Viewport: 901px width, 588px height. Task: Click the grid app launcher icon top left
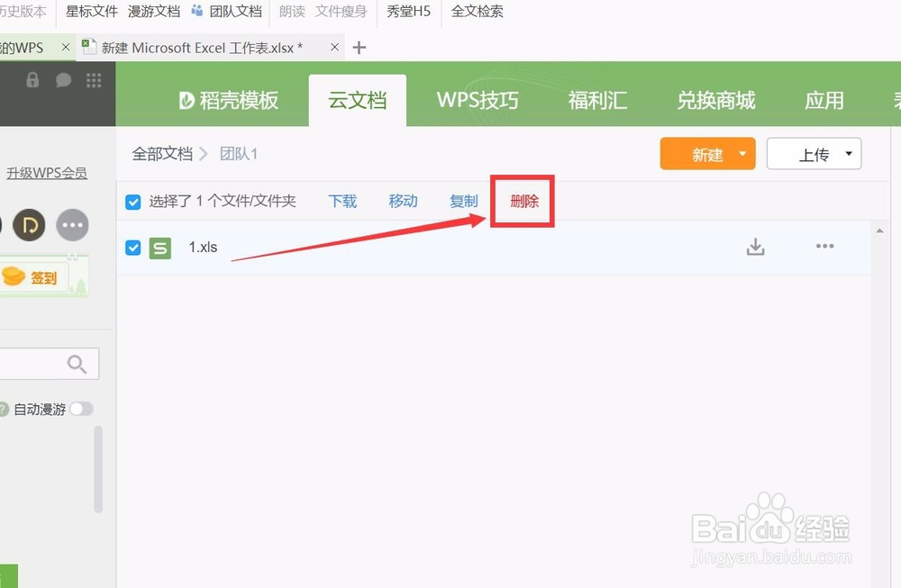coord(93,81)
